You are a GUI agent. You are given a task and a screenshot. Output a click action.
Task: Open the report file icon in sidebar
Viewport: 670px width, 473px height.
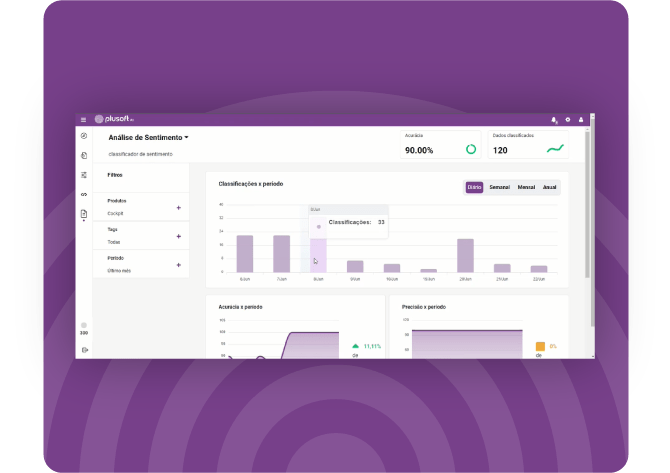[84, 214]
